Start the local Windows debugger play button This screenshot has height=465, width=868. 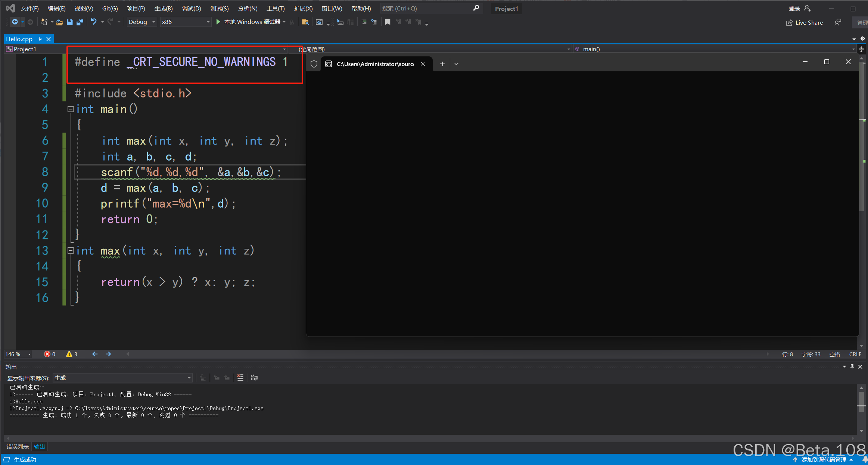click(x=218, y=22)
